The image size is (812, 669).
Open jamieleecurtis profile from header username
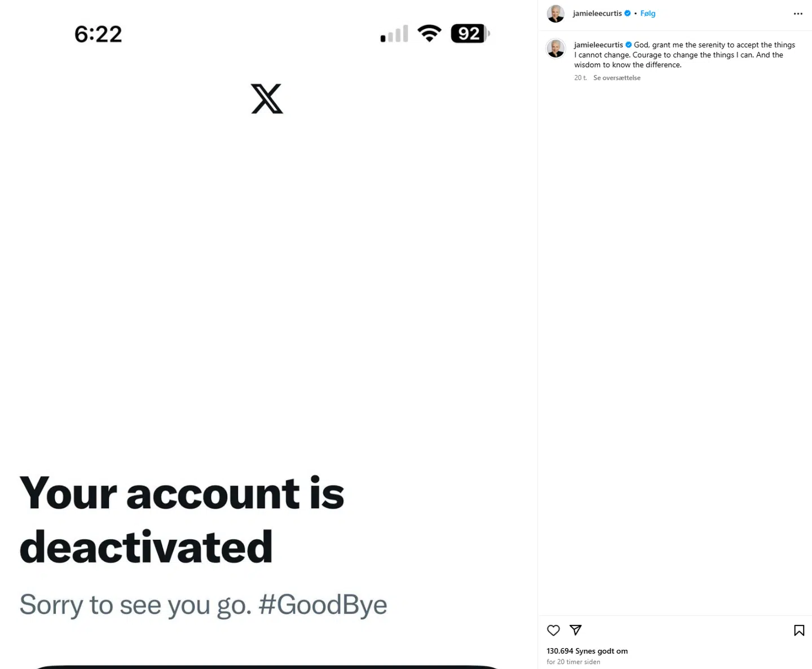(x=597, y=14)
